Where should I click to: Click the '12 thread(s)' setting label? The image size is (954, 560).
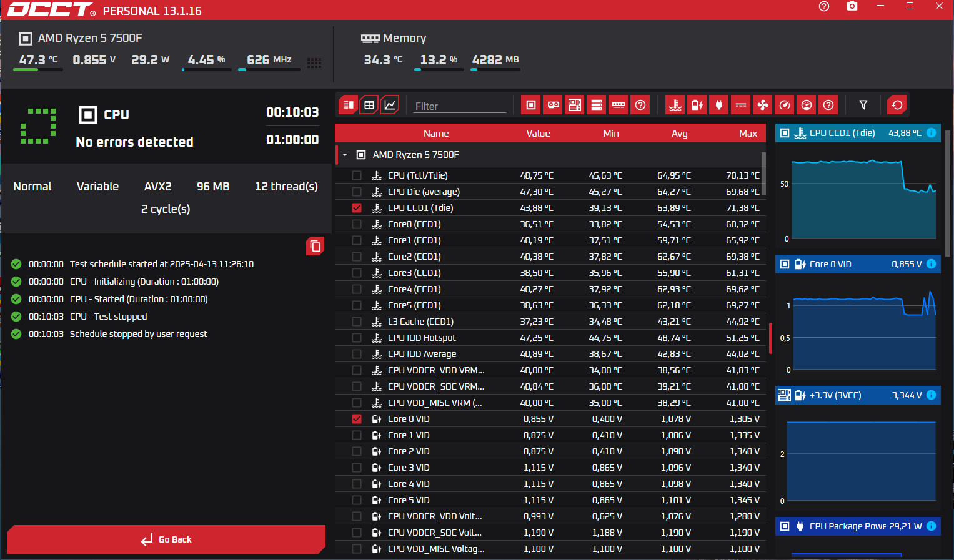286,187
